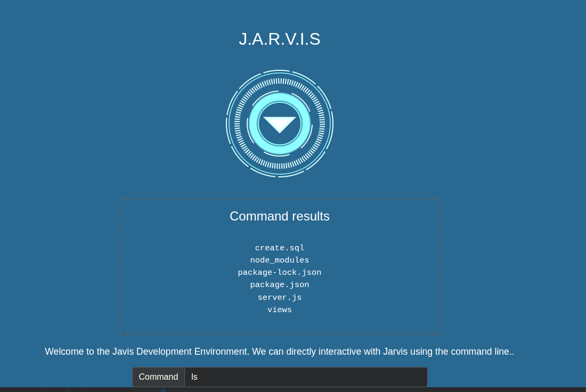Click the white triangle inside the logo
586x392 pixels.
(280, 124)
